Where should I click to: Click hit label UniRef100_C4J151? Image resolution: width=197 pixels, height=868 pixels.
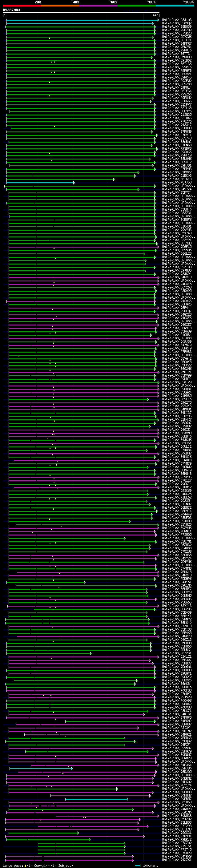pos(177,582)
